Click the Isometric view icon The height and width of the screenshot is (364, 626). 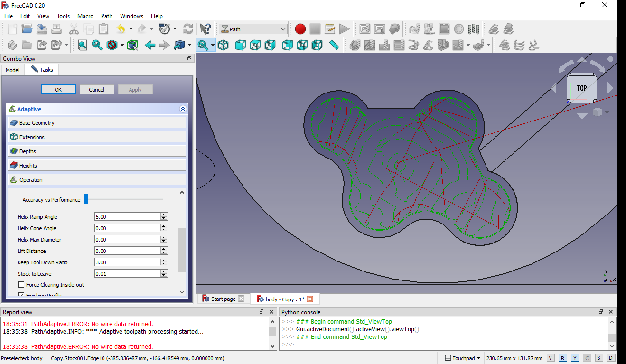click(224, 45)
